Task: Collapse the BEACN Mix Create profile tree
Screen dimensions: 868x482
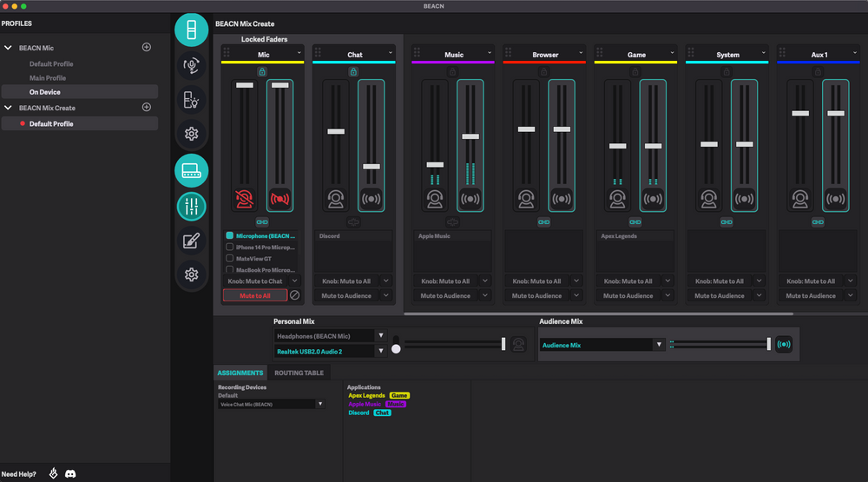Action: click(9, 108)
